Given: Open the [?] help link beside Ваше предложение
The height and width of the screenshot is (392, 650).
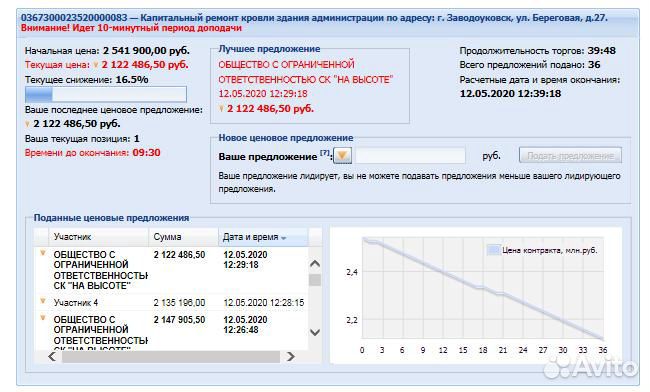Looking at the screenshot, I should click(x=325, y=153).
